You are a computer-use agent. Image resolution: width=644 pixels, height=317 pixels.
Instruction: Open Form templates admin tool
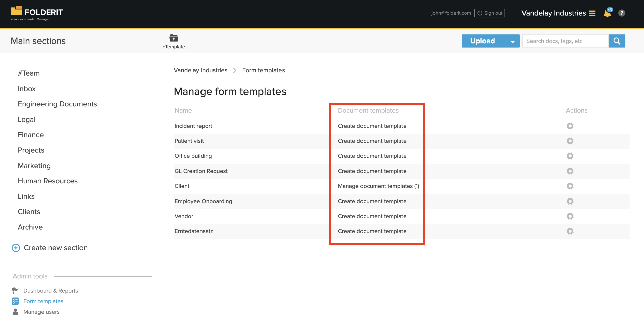pos(43,301)
